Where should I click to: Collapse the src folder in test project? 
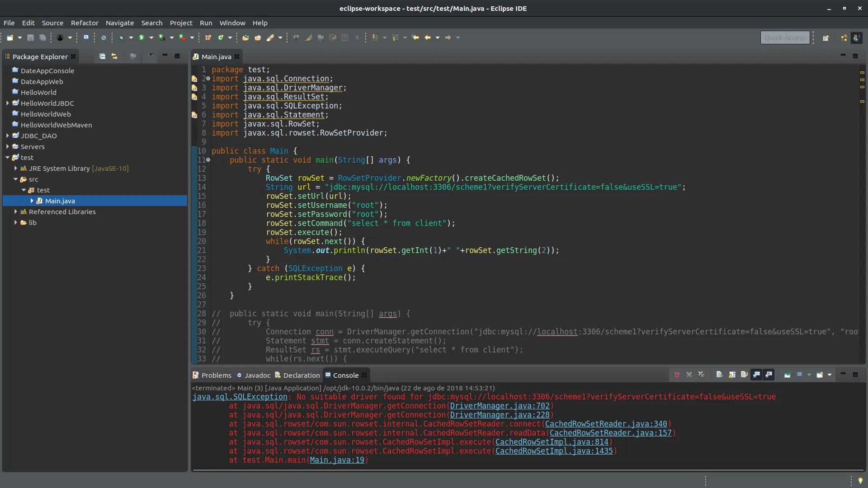point(16,179)
